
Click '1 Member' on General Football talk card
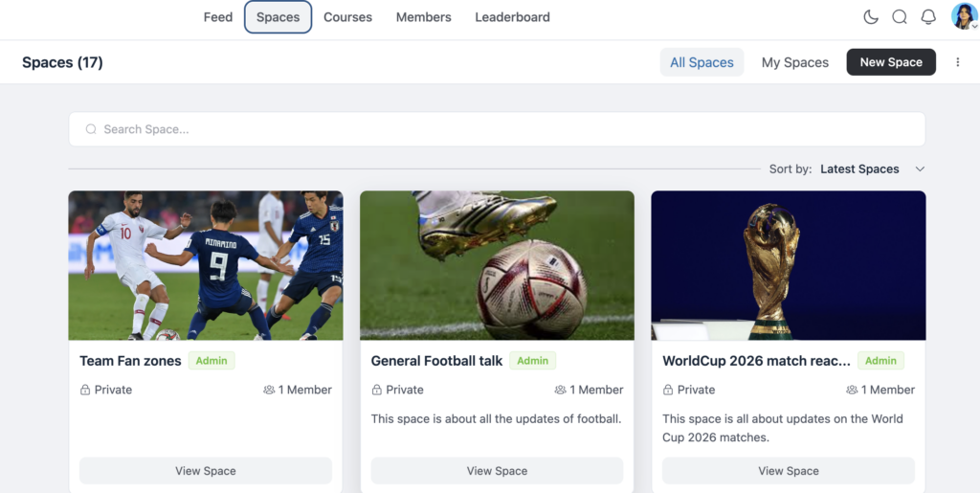tap(596, 390)
